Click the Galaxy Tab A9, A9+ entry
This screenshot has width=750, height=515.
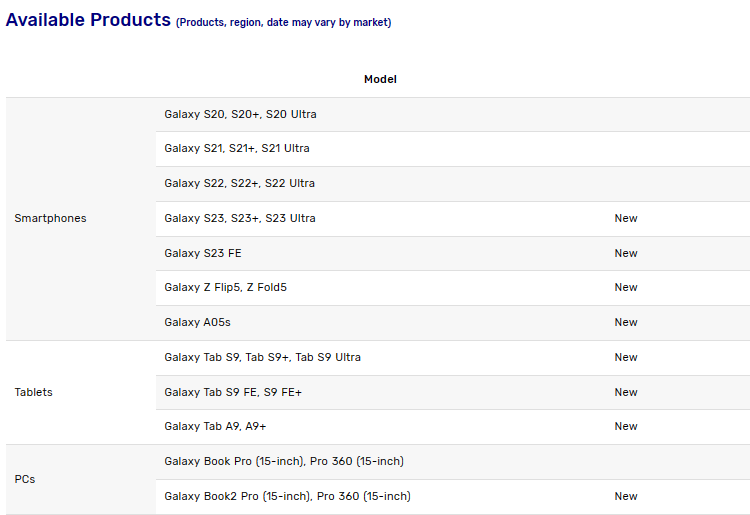pos(215,426)
